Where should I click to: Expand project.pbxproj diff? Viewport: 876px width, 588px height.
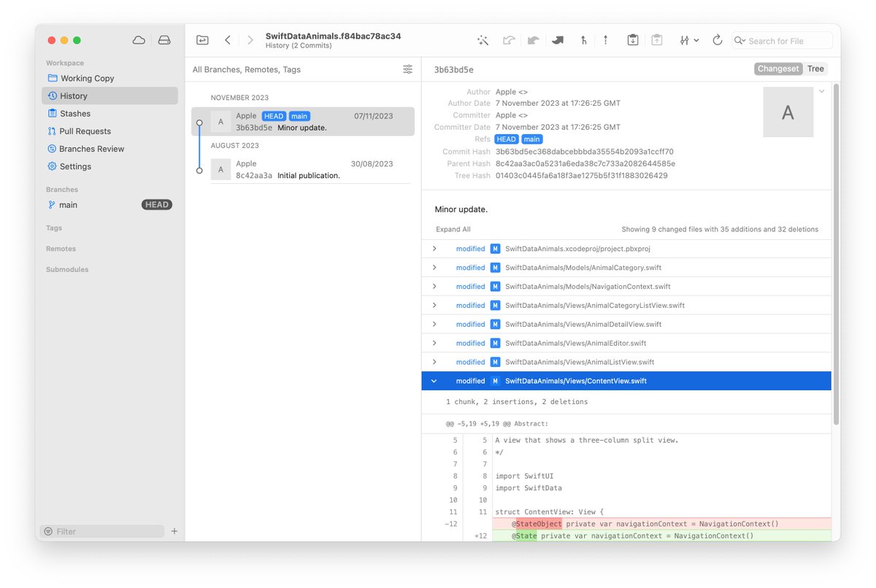pyautogui.click(x=434, y=249)
